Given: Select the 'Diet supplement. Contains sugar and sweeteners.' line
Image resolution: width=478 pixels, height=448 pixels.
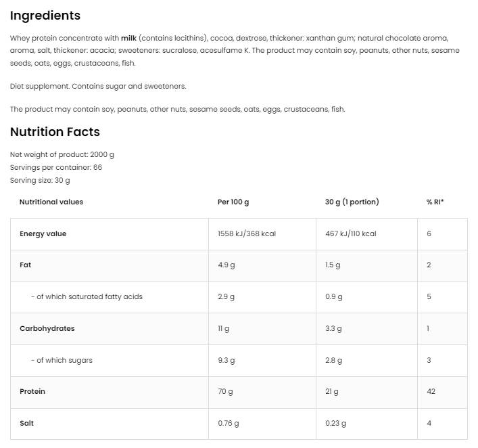Looking at the screenshot, I should click(98, 87).
